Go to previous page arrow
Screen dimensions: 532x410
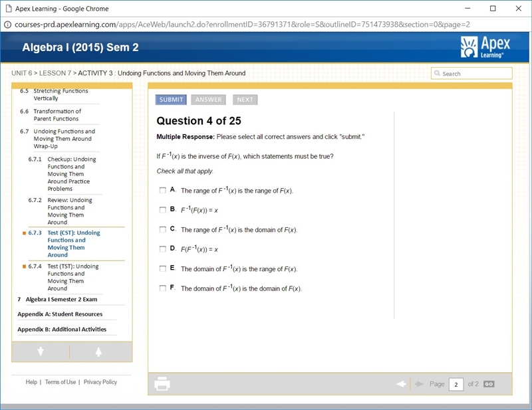[x=401, y=384]
